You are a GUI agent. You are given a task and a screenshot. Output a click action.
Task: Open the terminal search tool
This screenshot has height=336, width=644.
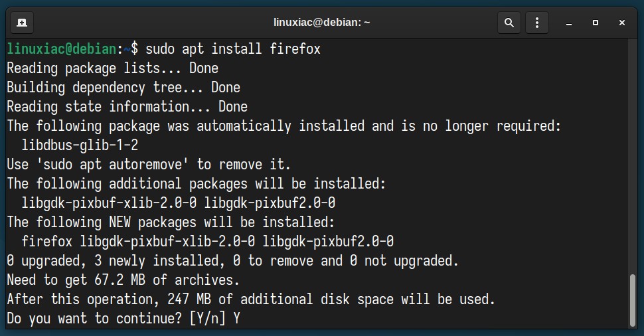[509, 23]
